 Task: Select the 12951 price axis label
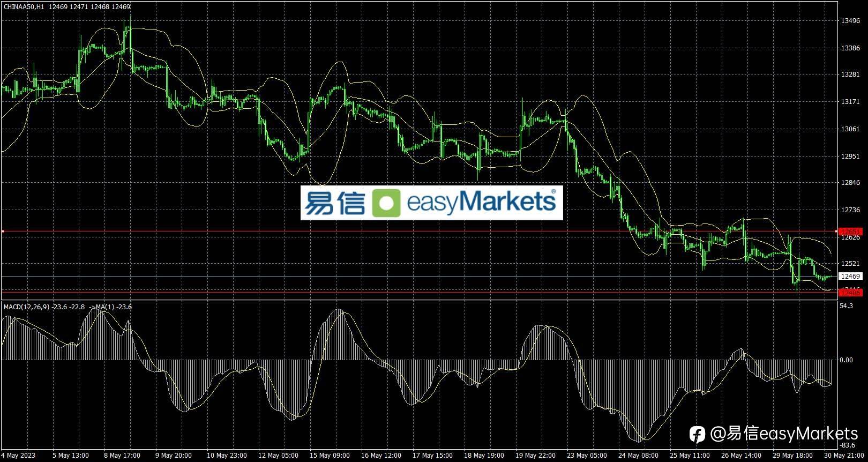click(x=850, y=157)
